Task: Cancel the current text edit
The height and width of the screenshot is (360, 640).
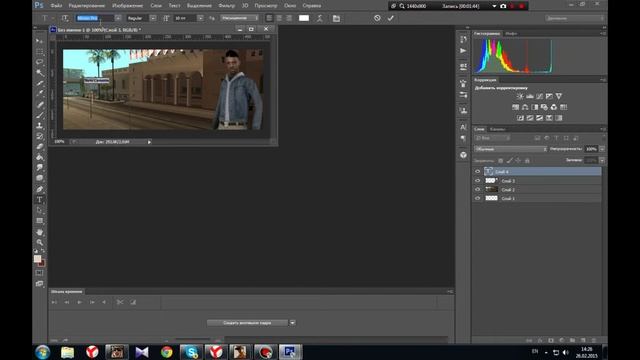Action: tap(377, 18)
